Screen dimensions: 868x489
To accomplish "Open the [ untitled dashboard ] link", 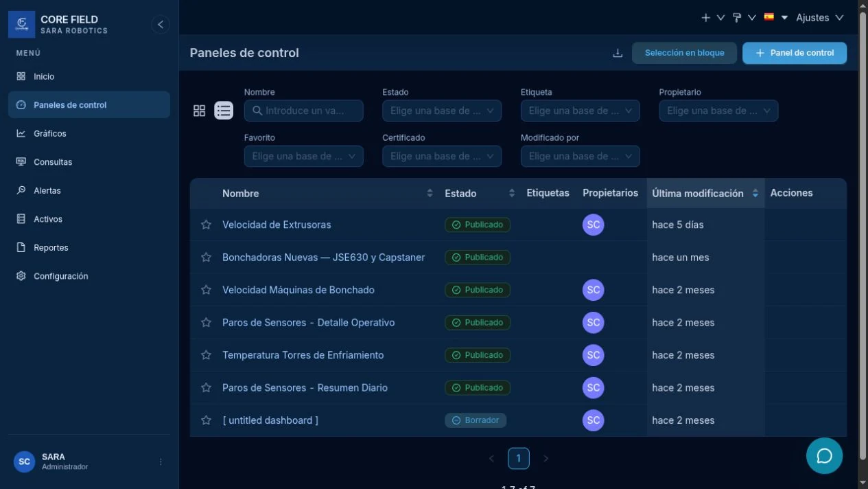I will 270,420.
